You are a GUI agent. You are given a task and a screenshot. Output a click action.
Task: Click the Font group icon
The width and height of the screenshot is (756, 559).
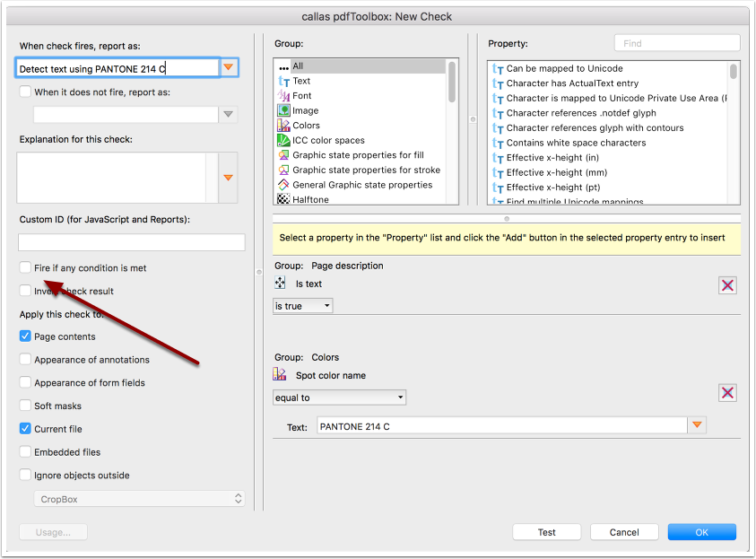coord(283,96)
